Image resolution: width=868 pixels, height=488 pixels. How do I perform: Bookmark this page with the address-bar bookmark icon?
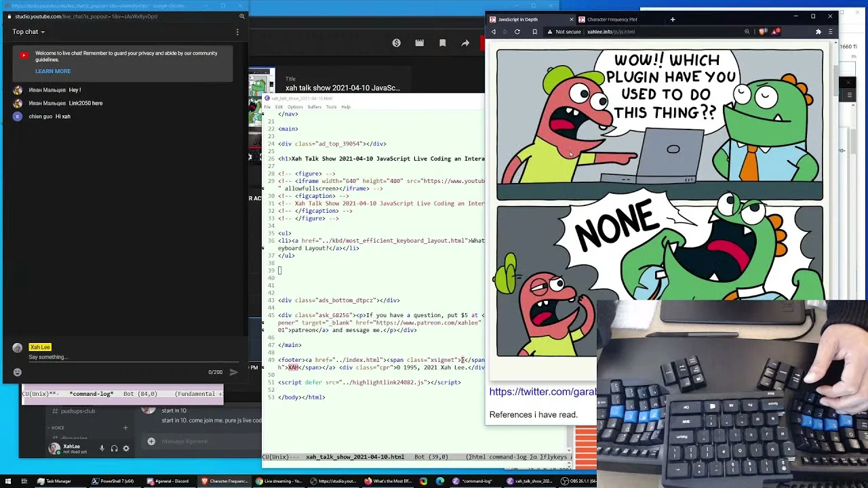pyautogui.click(x=534, y=32)
